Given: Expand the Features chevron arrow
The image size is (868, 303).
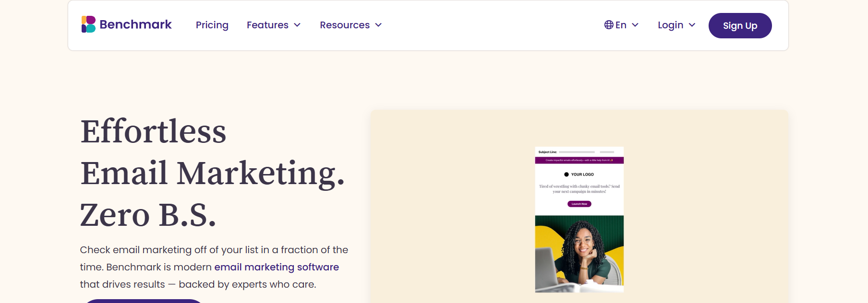Looking at the screenshot, I should [x=297, y=25].
